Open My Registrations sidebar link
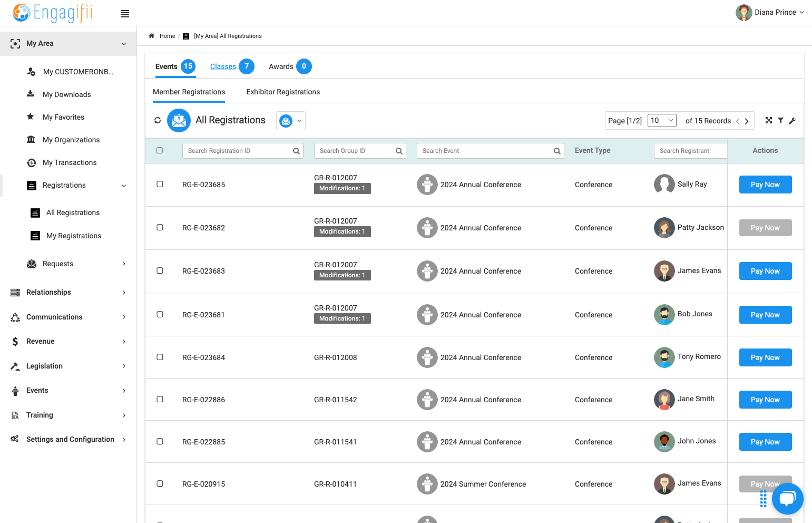The width and height of the screenshot is (812, 523). tap(74, 236)
